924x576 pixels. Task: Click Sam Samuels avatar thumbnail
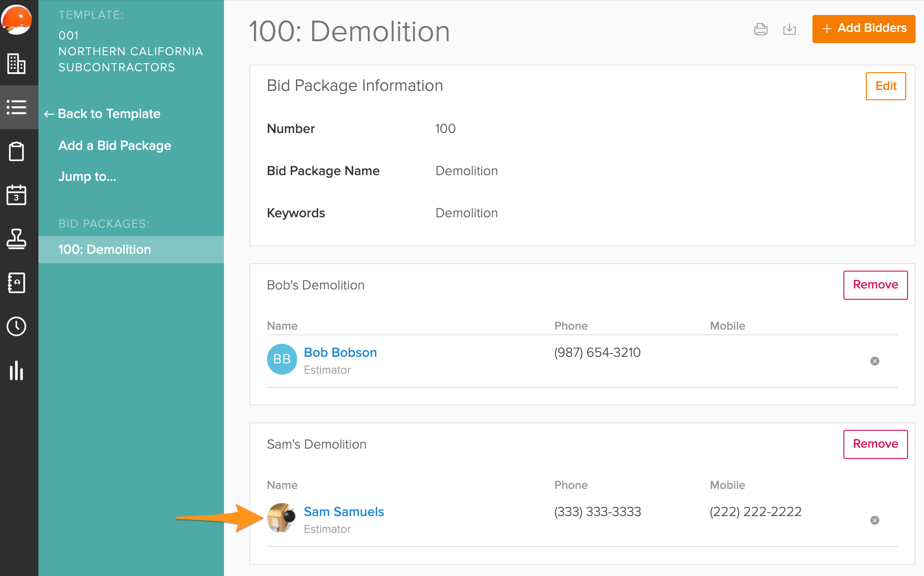[x=282, y=518]
